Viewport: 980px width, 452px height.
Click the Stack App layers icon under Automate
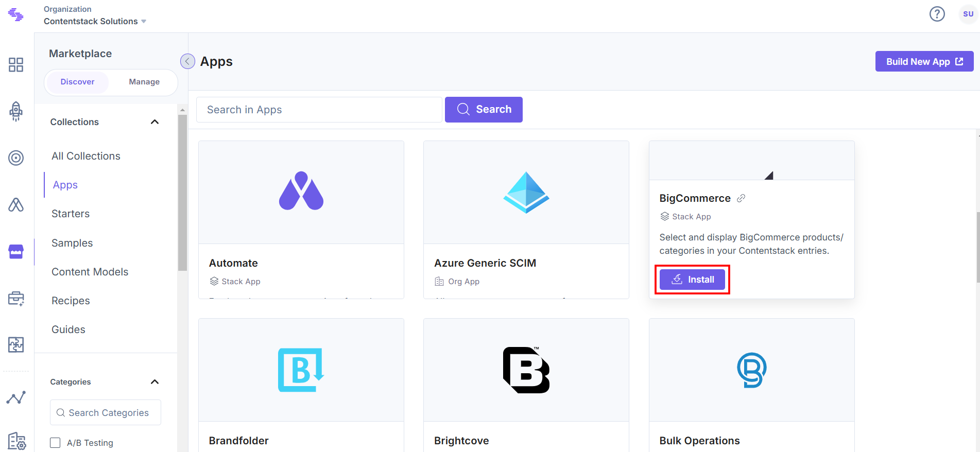pyautogui.click(x=214, y=282)
